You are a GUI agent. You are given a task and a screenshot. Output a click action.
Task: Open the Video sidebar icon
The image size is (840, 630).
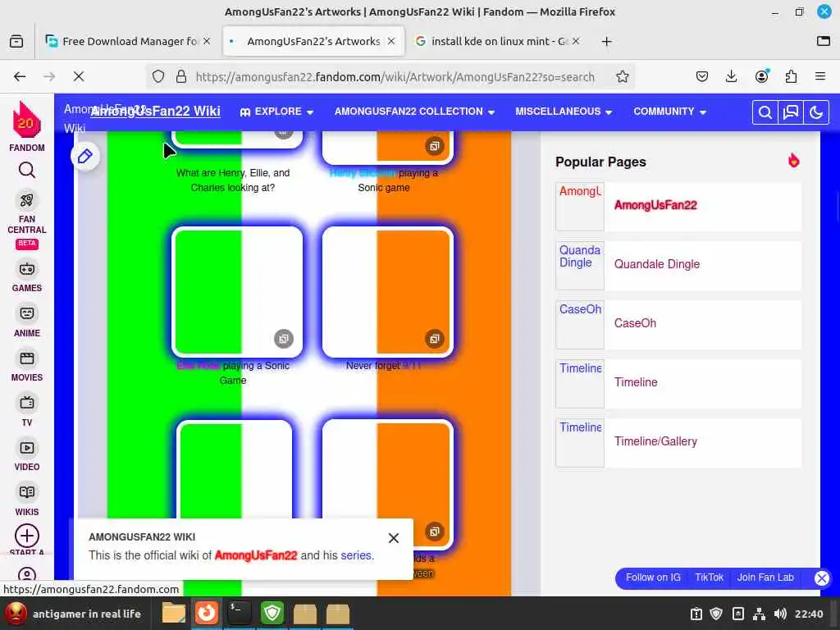coord(27,448)
